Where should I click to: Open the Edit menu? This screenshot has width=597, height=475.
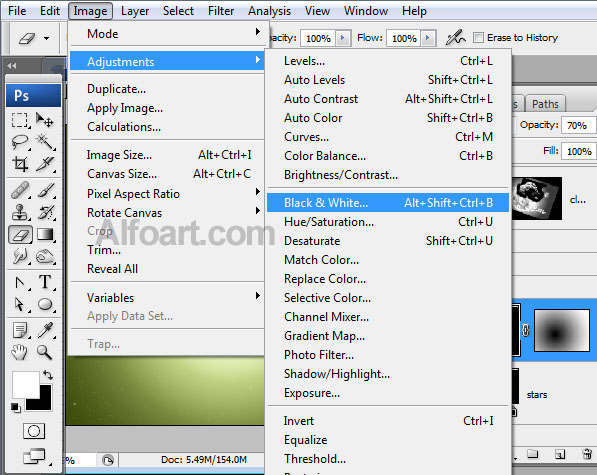click(50, 11)
